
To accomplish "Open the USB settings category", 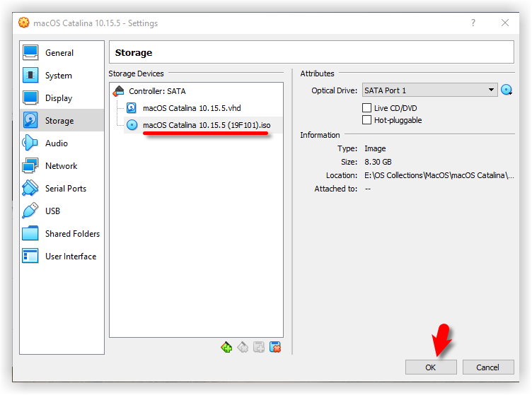I will tap(52, 211).
